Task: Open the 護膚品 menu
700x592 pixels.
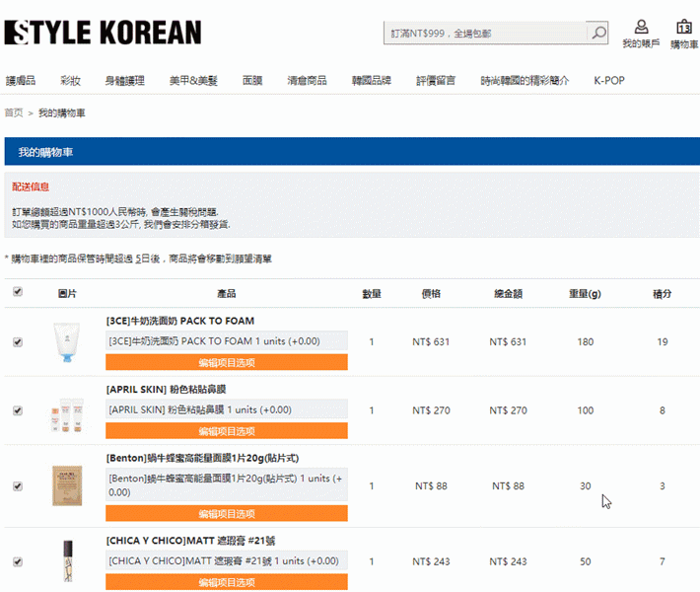Action: [21, 81]
